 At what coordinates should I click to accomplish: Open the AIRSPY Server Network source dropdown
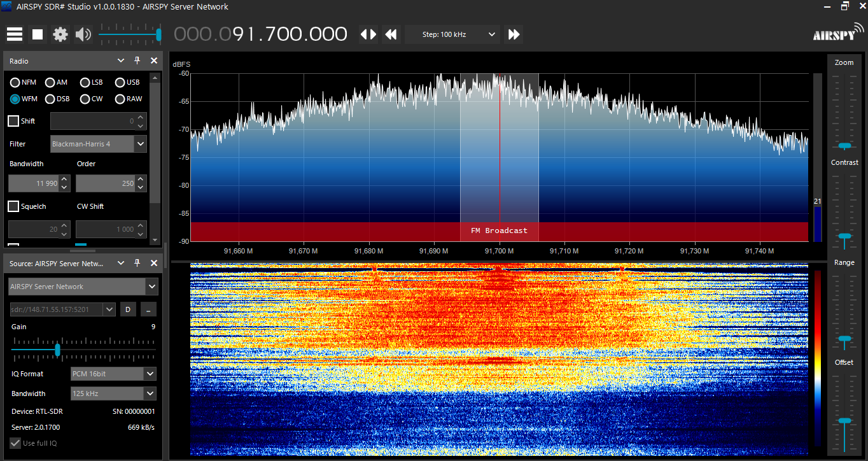[x=83, y=287]
